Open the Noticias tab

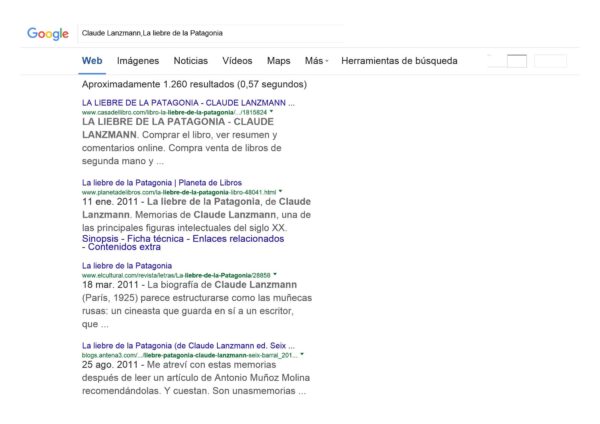click(x=191, y=61)
